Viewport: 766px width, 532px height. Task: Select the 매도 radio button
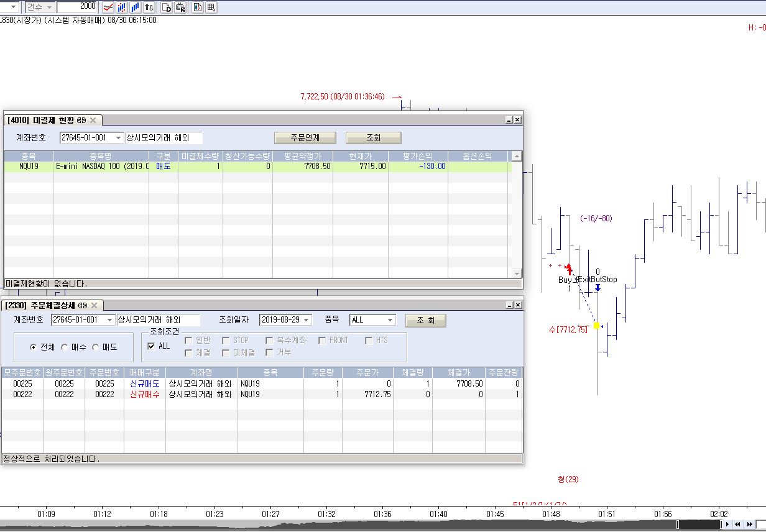pos(95,347)
